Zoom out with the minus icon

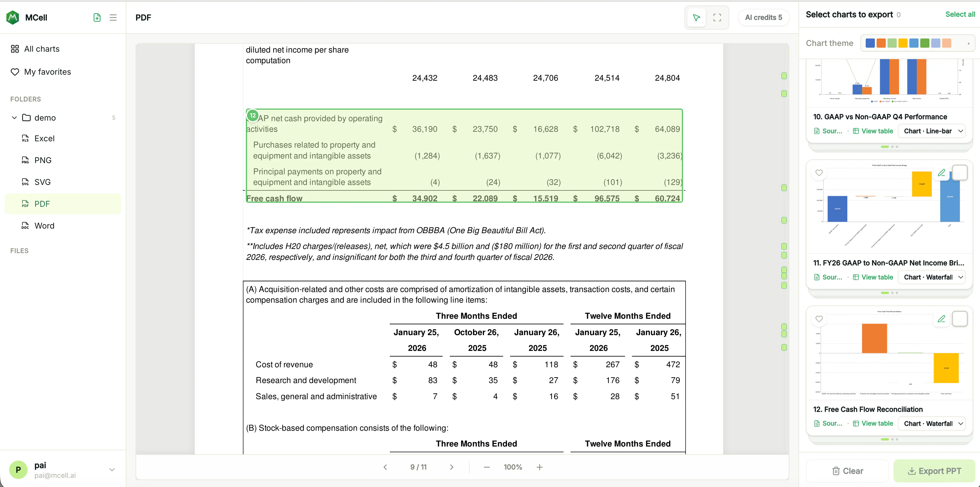coord(487,467)
